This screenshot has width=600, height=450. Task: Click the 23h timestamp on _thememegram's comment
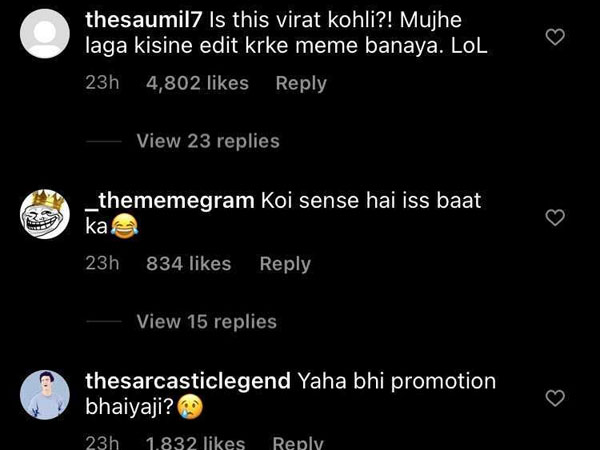[103, 264]
